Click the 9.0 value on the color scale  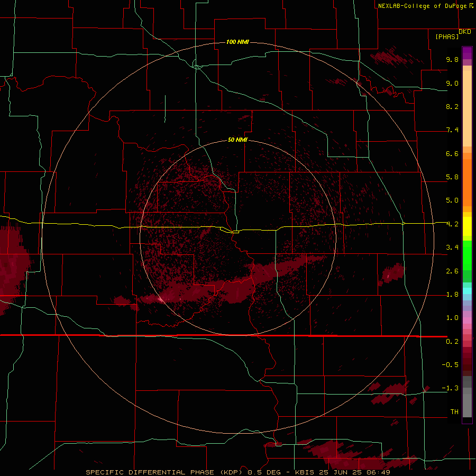[x=452, y=83]
